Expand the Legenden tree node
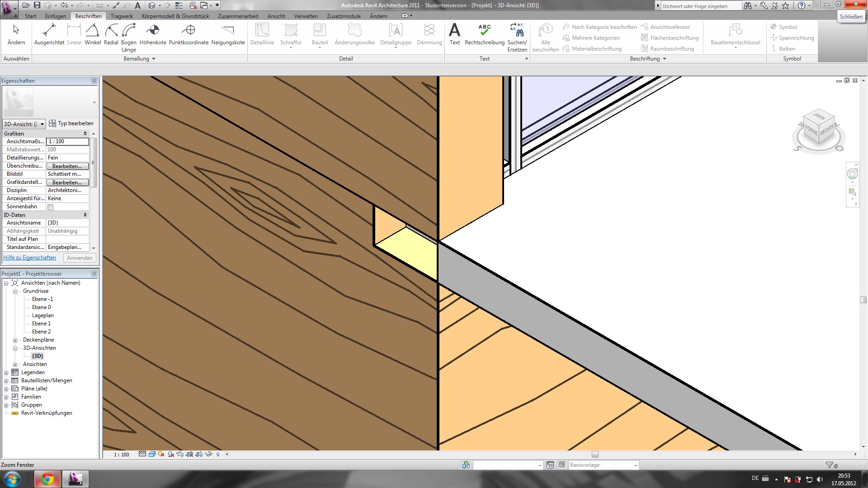868x488 pixels. click(6, 373)
